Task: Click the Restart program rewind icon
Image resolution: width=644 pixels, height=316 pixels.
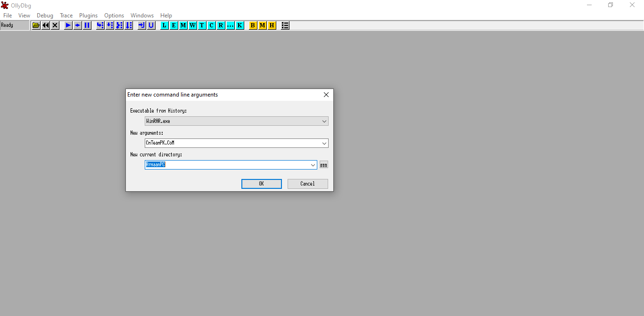Action: (46, 25)
